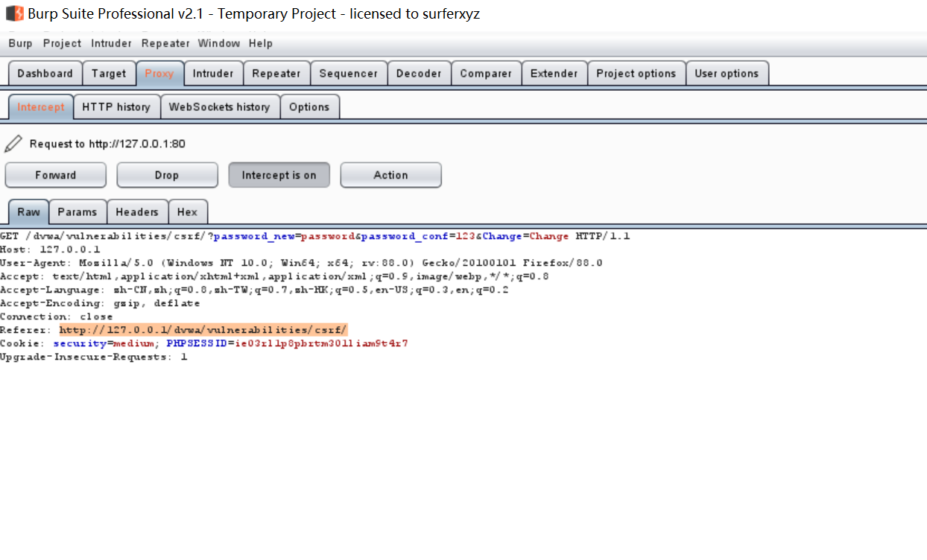Drop the intercepted request
Viewport: 927px width, 560px height.
(x=167, y=175)
